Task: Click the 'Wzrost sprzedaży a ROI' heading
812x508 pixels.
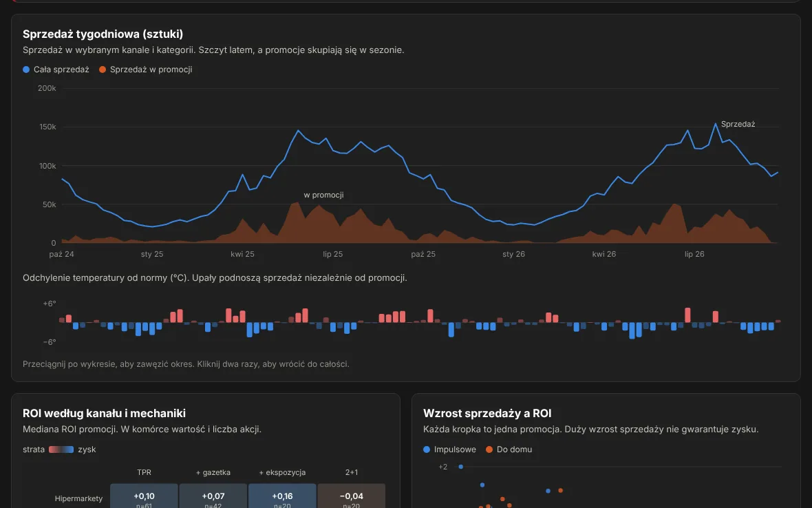Action: pos(487,413)
